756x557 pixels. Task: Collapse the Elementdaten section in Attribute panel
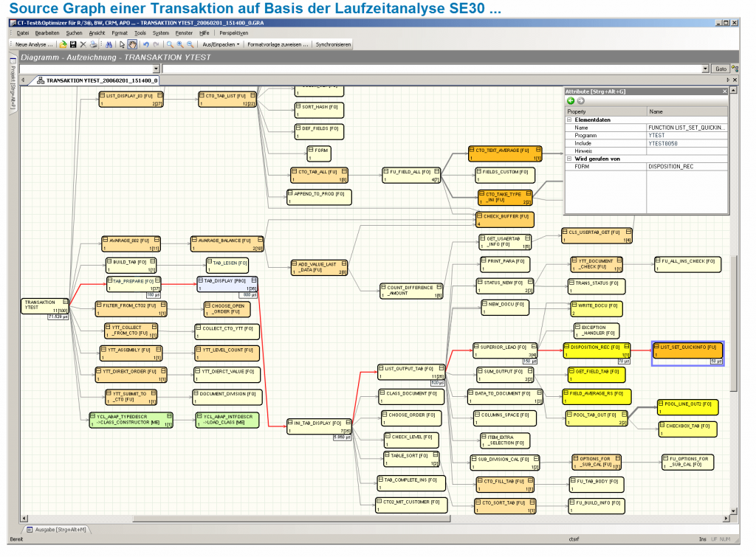tap(568, 120)
